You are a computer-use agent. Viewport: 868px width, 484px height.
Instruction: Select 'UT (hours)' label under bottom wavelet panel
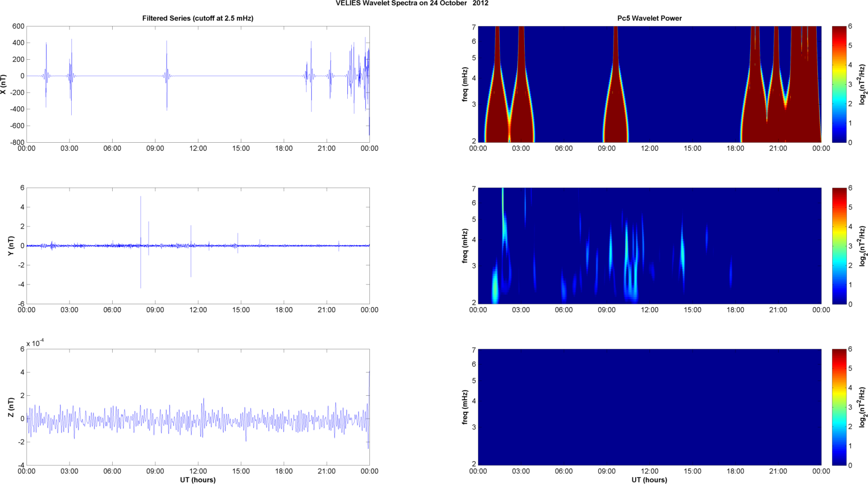click(x=649, y=479)
